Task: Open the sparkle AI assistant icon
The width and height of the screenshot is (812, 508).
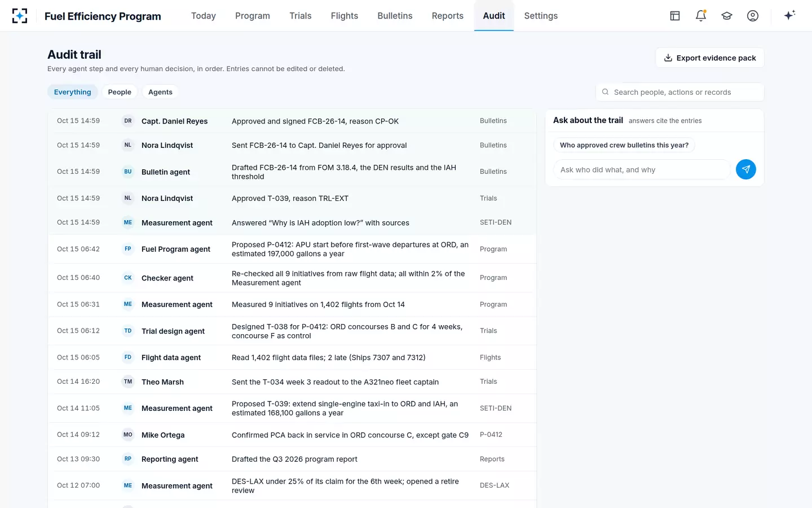Action: [x=789, y=15]
